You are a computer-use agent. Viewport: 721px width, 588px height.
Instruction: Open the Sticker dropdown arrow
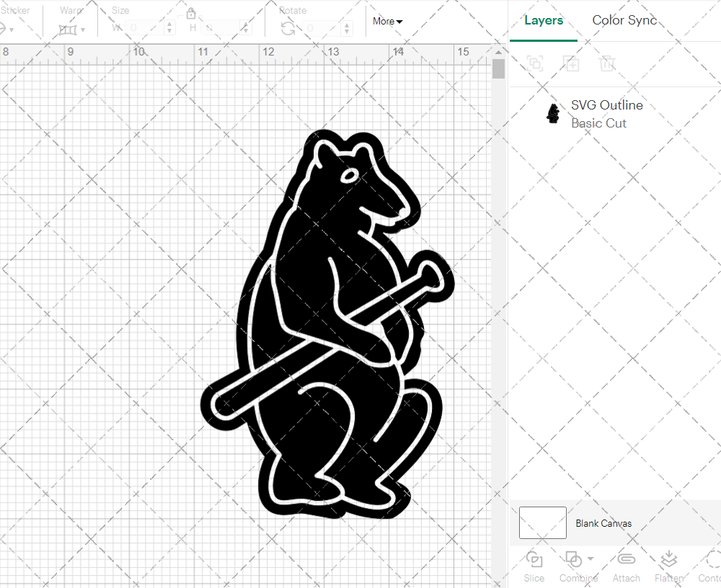(12, 30)
